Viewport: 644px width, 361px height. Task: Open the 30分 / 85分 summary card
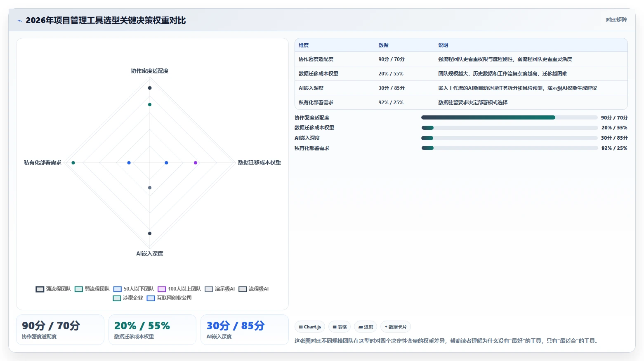pyautogui.click(x=244, y=330)
